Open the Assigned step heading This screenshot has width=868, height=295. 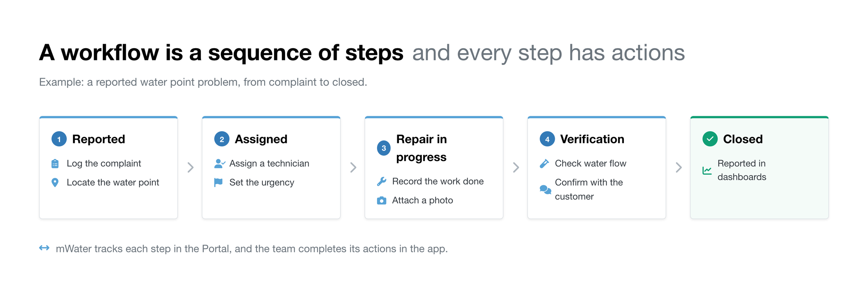pos(261,139)
